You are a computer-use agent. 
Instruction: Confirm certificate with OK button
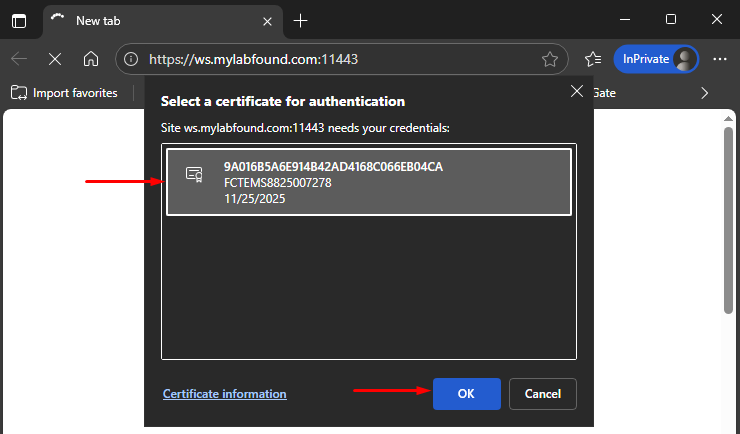(466, 394)
